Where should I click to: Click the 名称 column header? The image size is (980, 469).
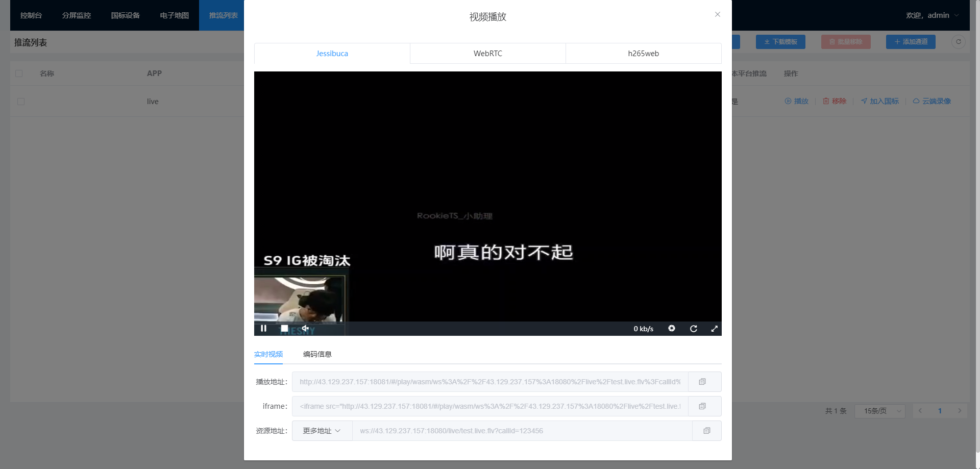click(47, 73)
